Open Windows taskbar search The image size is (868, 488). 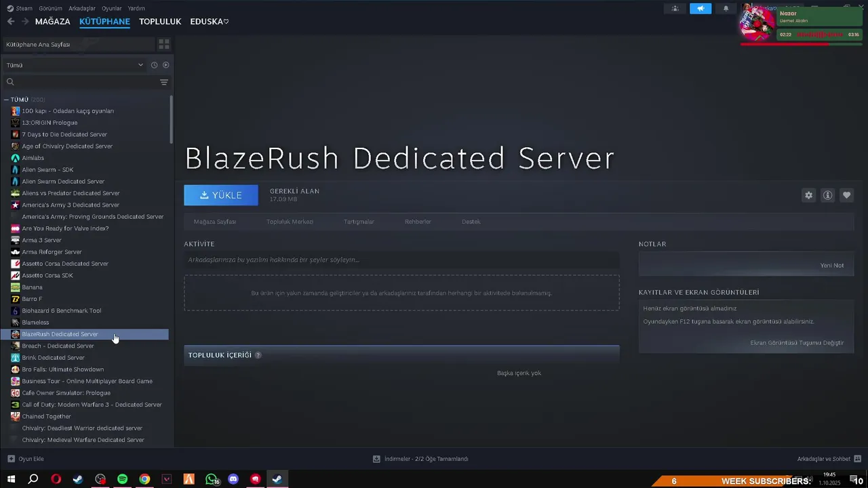point(33,479)
